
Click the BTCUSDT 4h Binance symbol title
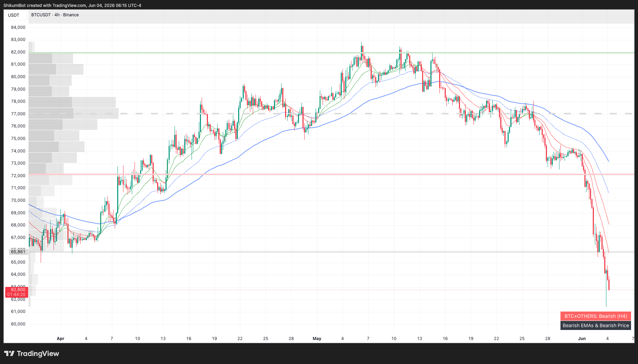pos(55,15)
